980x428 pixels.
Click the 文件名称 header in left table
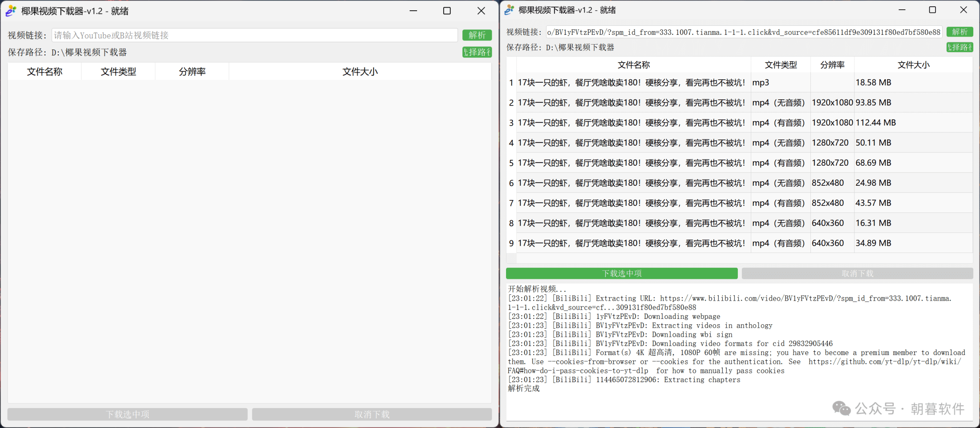click(45, 72)
